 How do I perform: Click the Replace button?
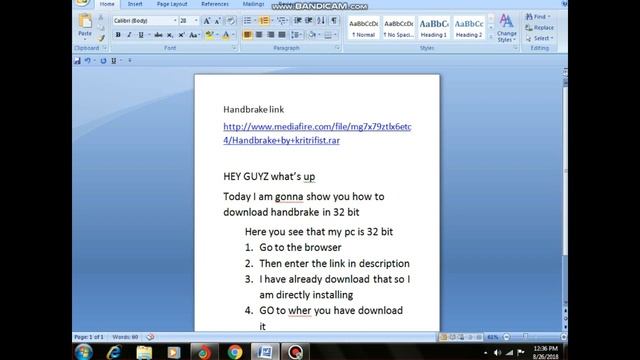540,28
